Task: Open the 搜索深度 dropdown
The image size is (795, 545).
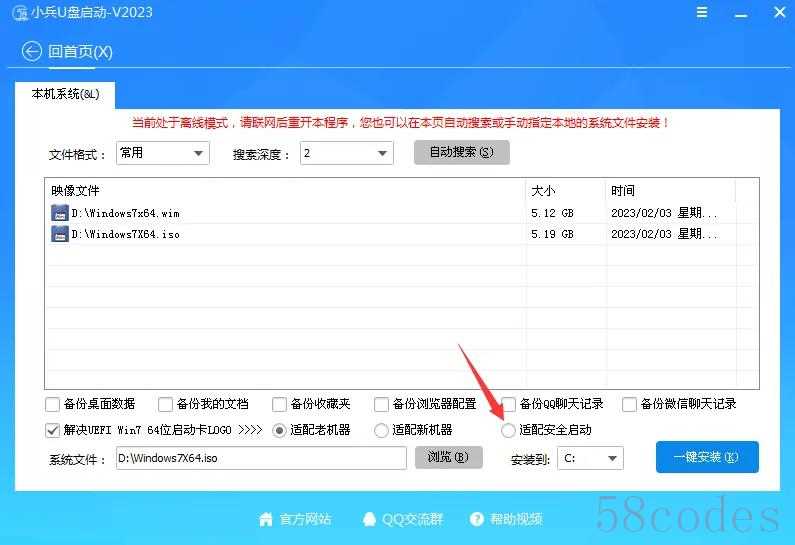Action: point(347,153)
